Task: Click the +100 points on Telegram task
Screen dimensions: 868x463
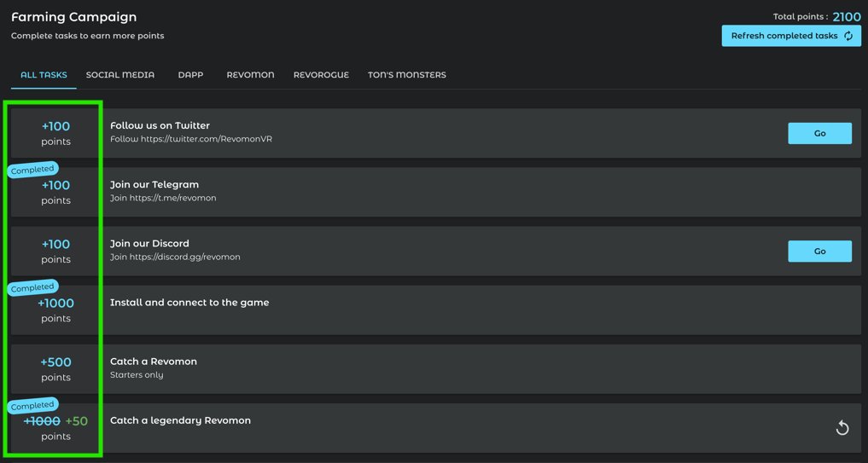Action: [56, 185]
